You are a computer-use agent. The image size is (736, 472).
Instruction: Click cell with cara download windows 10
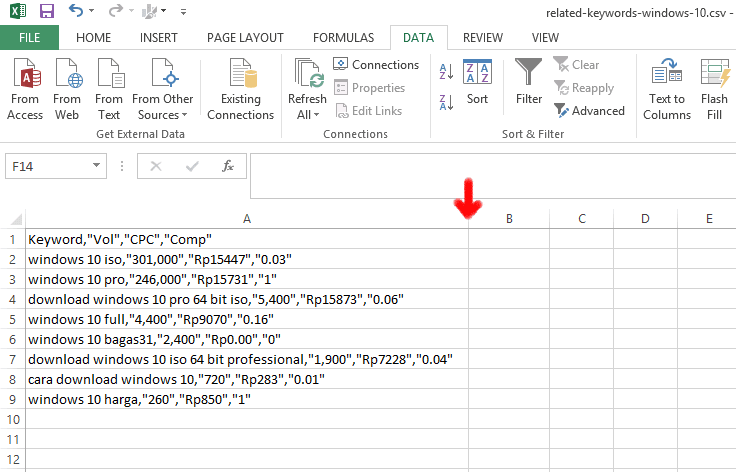click(x=247, y=379)
